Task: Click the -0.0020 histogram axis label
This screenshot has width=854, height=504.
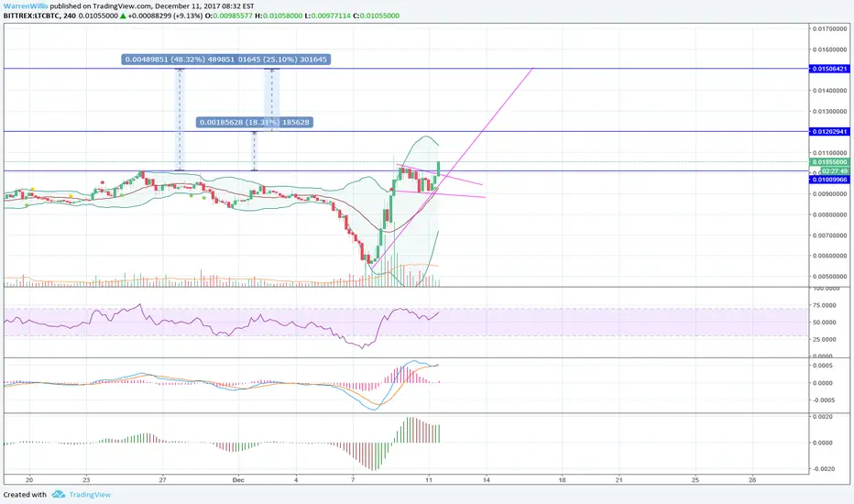Action: tap(822, 469)
